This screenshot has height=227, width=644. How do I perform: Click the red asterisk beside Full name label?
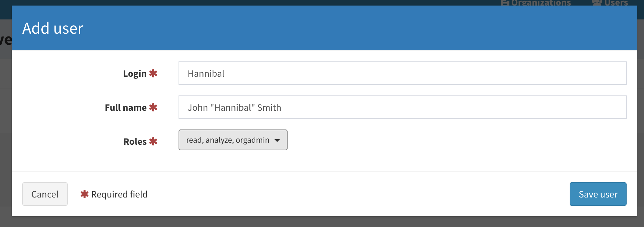pos(153,107)
